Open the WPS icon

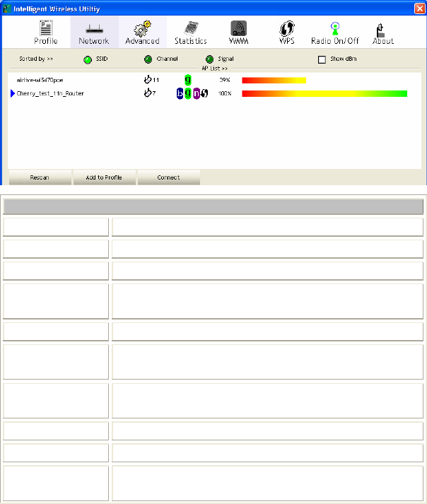tap(286, 28)
